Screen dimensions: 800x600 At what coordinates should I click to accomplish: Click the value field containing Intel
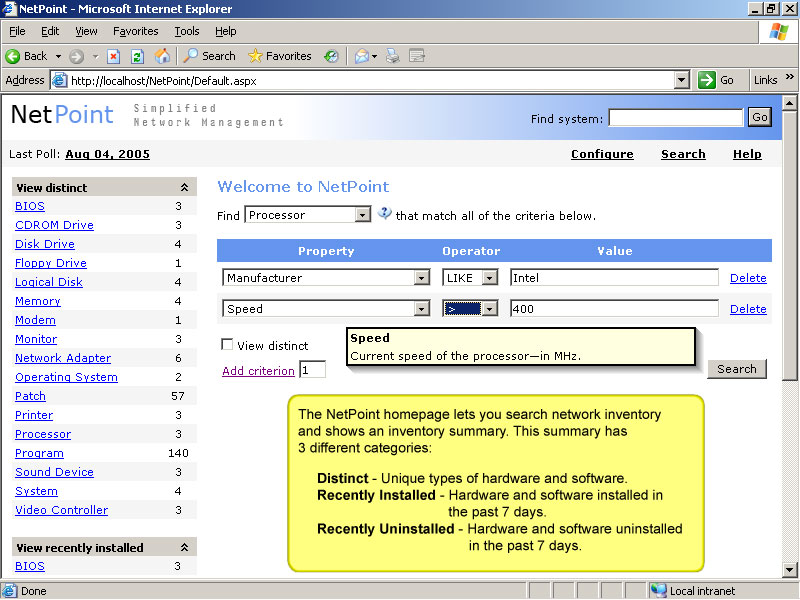614,278
